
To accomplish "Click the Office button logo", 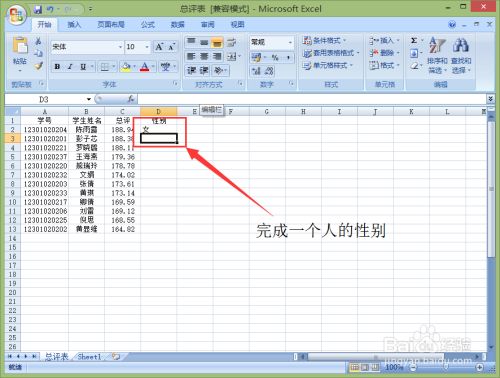I will 17,15.
